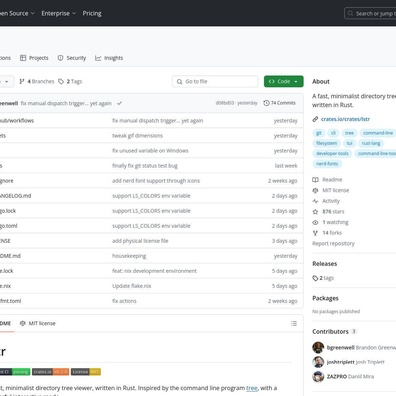Open the Security tab
The image size is (396, 396).
point(72,58)
